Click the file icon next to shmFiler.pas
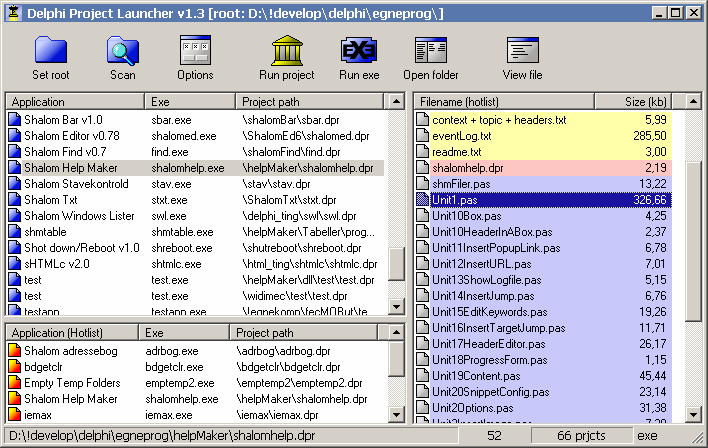The width and height of the screenshot is (708, 448). [422, 184]
